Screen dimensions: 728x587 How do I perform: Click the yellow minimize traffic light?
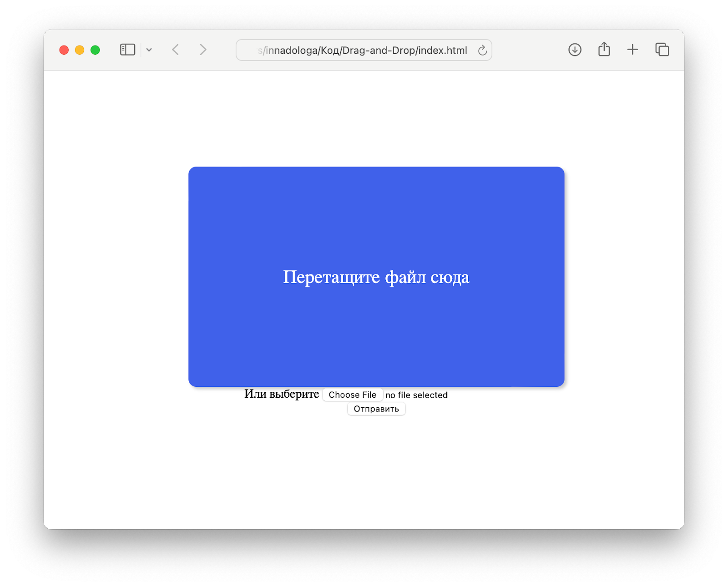point(79,50)
